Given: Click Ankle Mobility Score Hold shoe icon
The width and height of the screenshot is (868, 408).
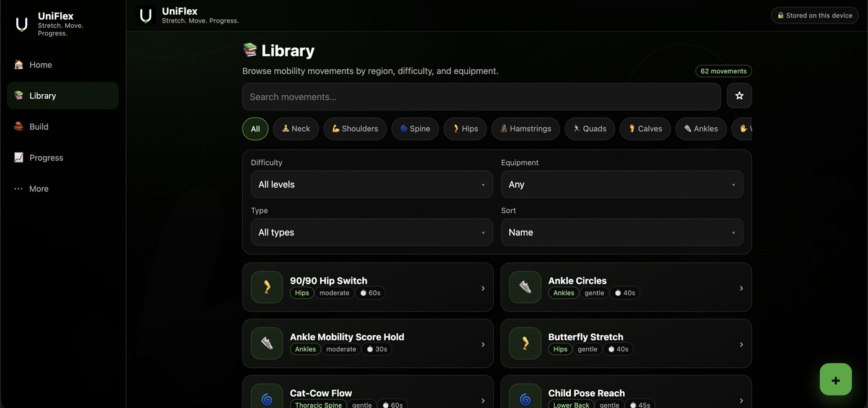Looking at the screenshot, I should click(x=267, y=344).
